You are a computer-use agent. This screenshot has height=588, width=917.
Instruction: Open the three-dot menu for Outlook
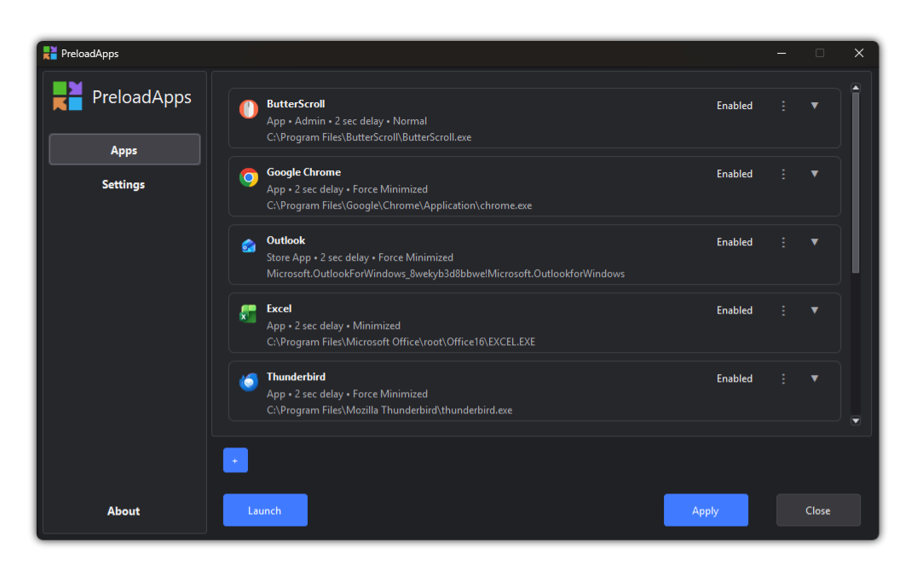coord(783,243)
